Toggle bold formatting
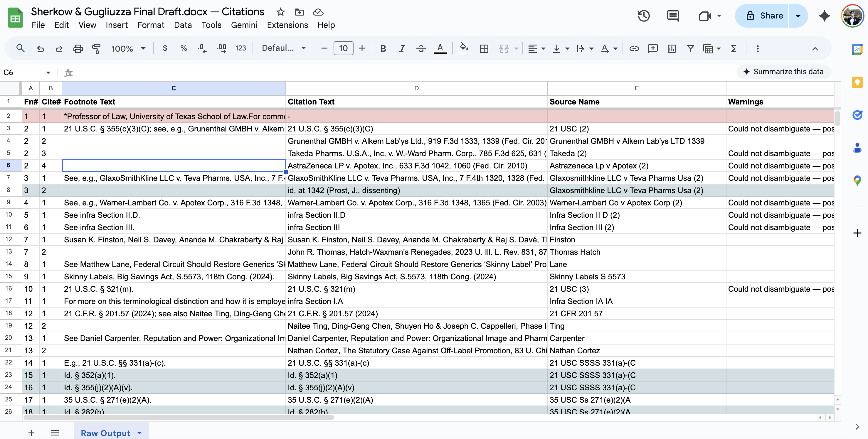Image resolution: width=868 pixels, height=439 pixels. tap(383, 48)
